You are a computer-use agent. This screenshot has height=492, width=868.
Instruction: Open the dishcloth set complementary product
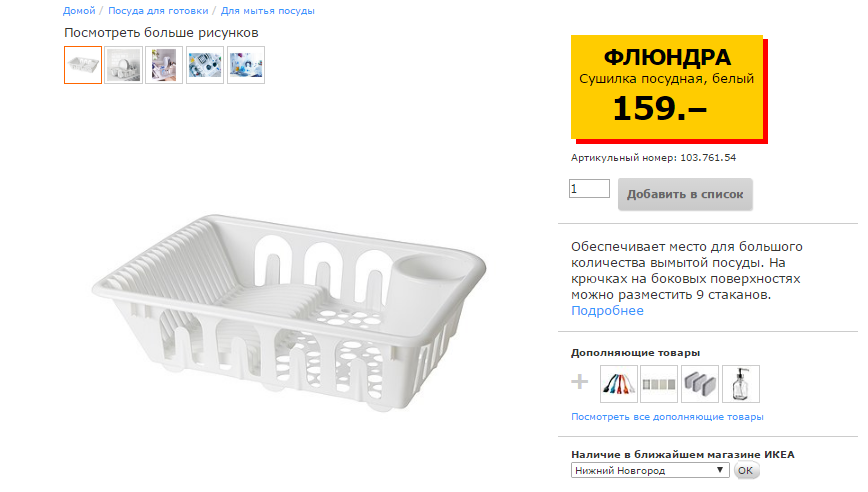[x=659, y=383]
